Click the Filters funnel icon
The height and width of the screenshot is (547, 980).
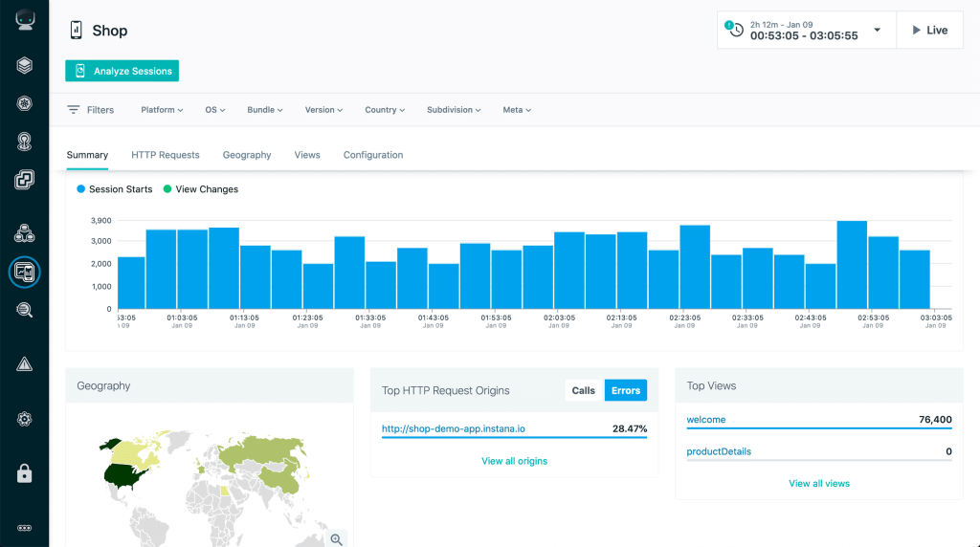tap(73, 109)
